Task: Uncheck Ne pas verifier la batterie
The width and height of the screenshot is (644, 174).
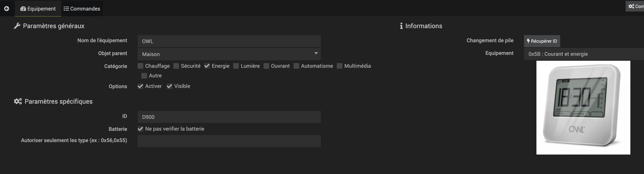Action: point(140,129)
